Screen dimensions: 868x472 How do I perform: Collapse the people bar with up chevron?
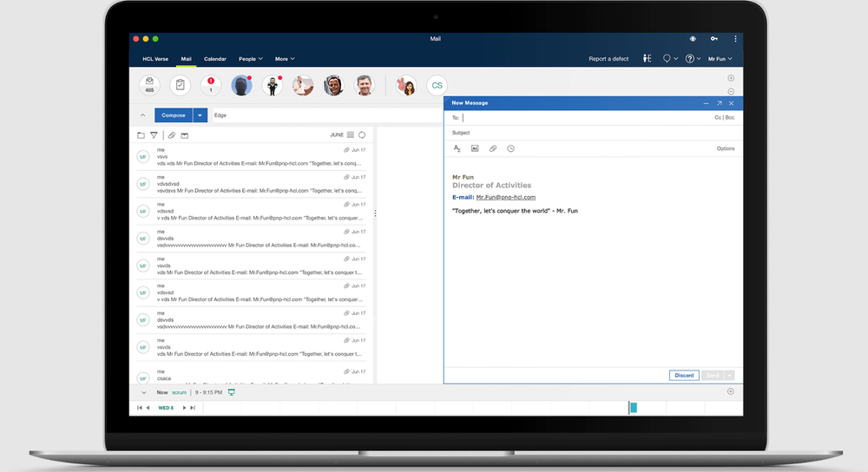click(x=143, y=115)
